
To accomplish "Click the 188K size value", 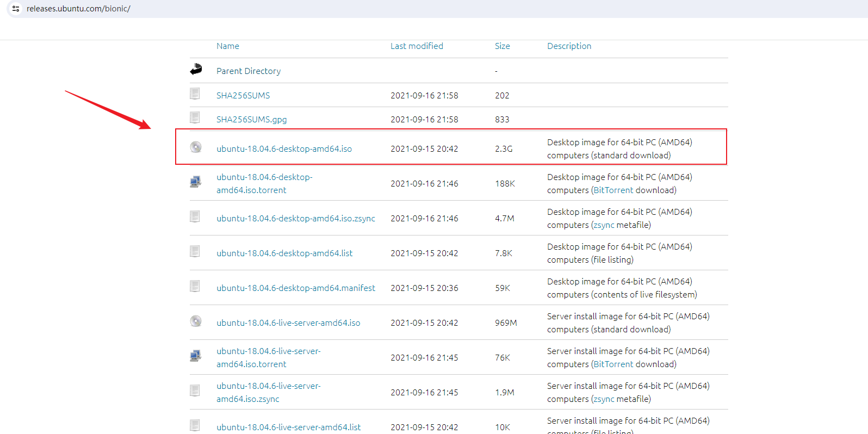I will coord(505,184).
